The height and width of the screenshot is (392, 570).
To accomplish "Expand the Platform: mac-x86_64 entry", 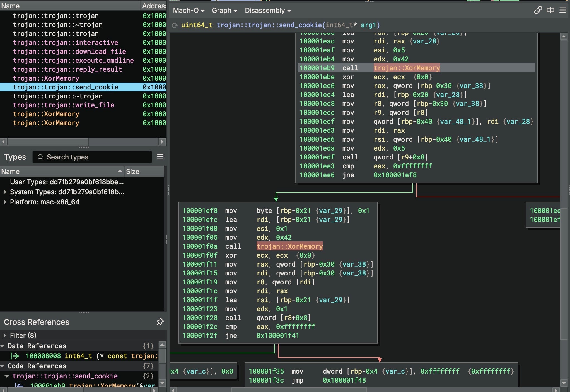I will coord(5,202).
